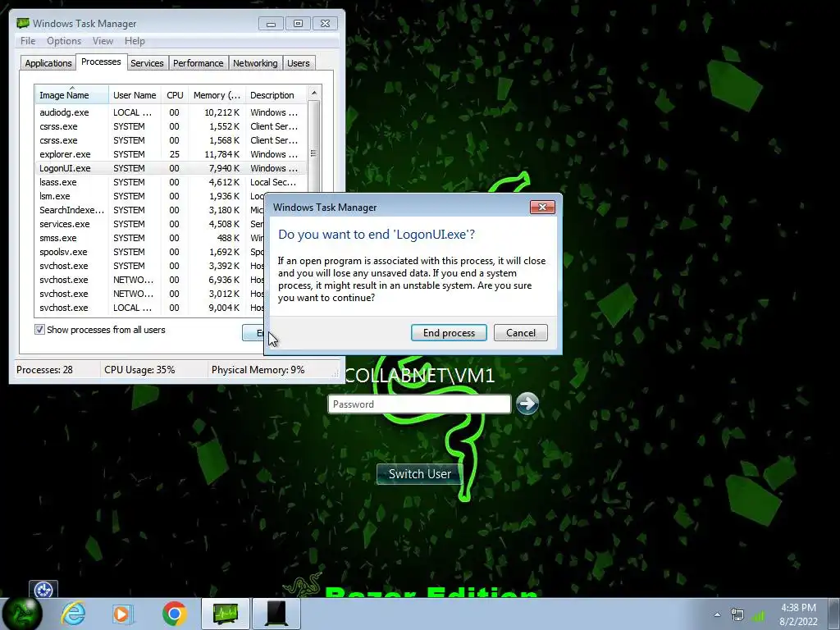Select the lsass.exe process

click(171, 182)
